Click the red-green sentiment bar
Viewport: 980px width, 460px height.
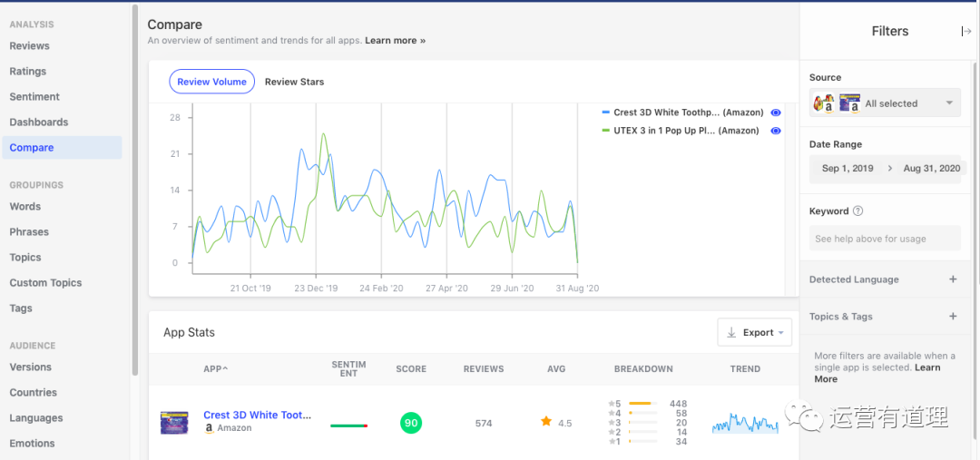(348, 425)
